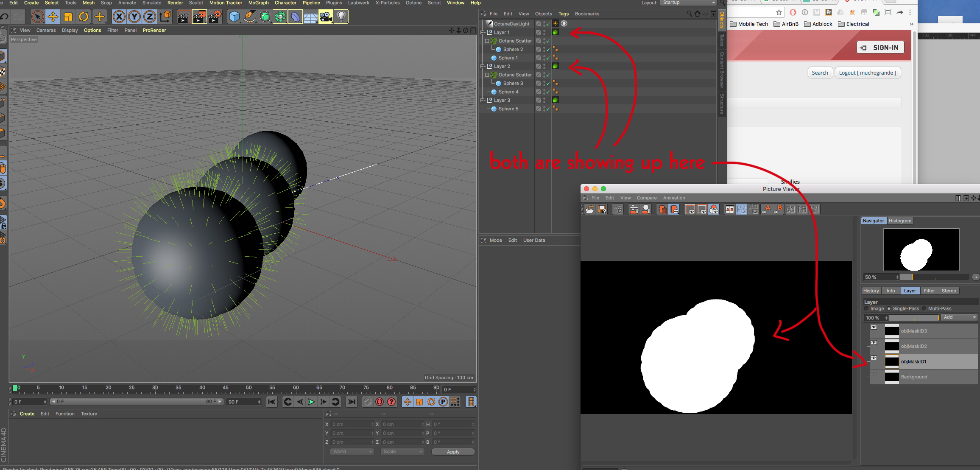Image resolution: width=980 pixels, height=470 pixels.
Task: Click Render to Picture Viewer icon
Action: pos(199,17)
